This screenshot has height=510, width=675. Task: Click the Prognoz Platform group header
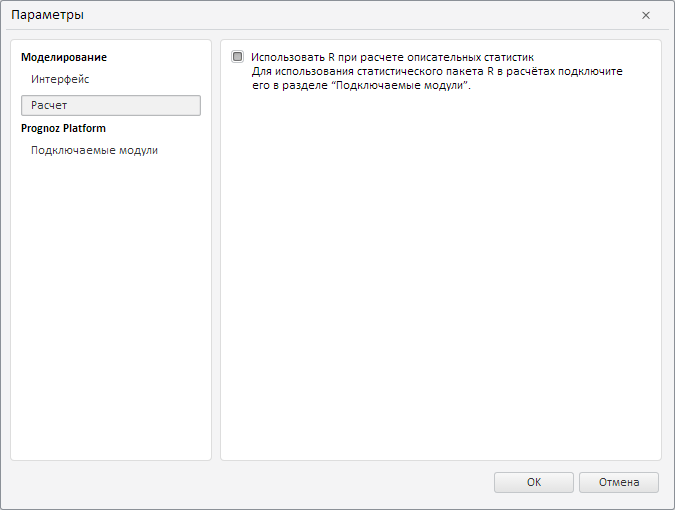[63, 128]
